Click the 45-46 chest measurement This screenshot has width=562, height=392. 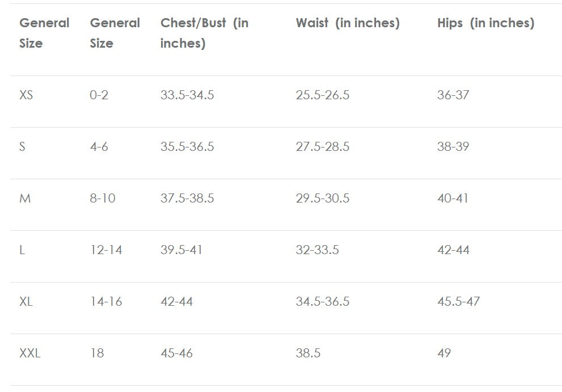(176, 353)
